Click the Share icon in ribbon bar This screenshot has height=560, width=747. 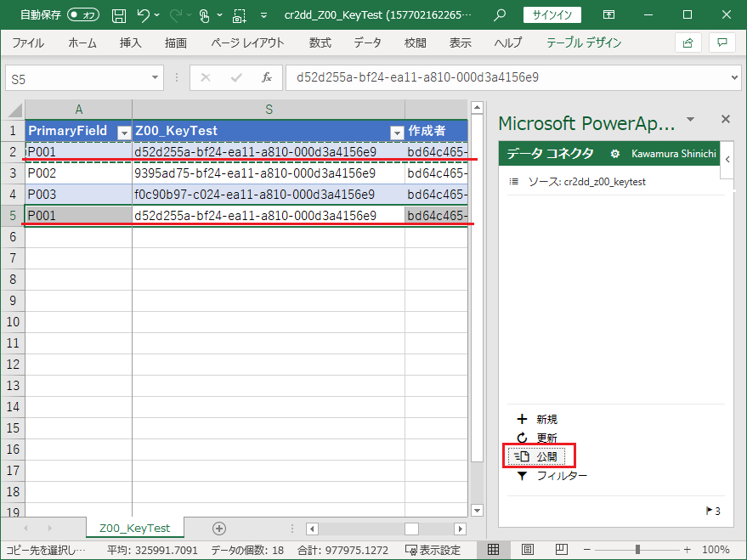point(688,42)
